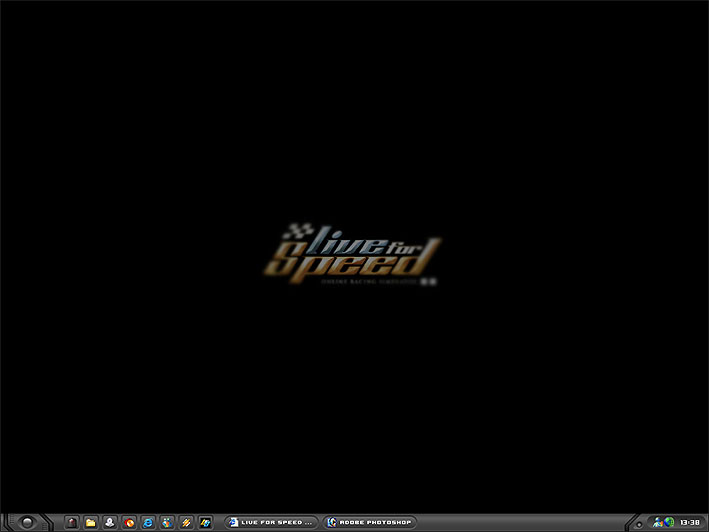Launch the dark red quick launch icon

[71, 523]
